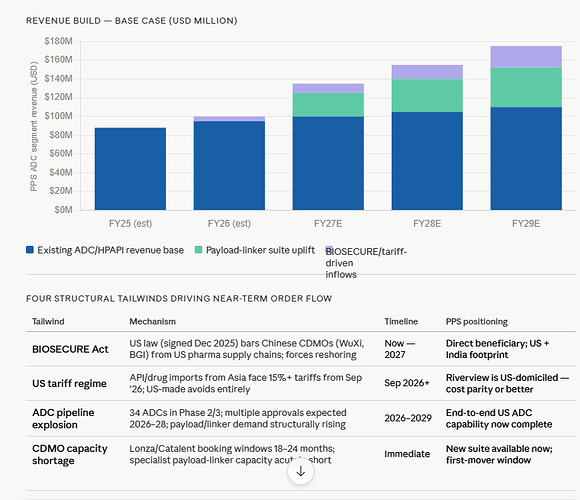Click the scroll-down arrow button
Viewport: 580px width, 500px height.
pyautogui.click(x=301, y=471)
